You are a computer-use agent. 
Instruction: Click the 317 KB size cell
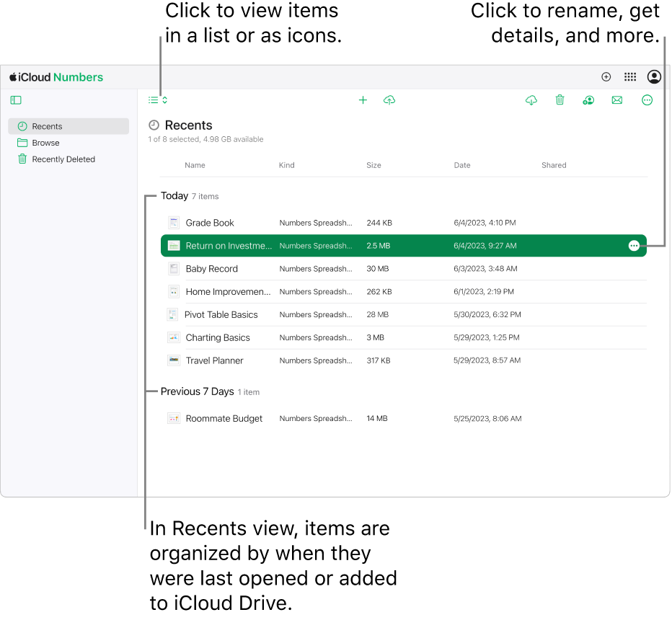(379, 360)
